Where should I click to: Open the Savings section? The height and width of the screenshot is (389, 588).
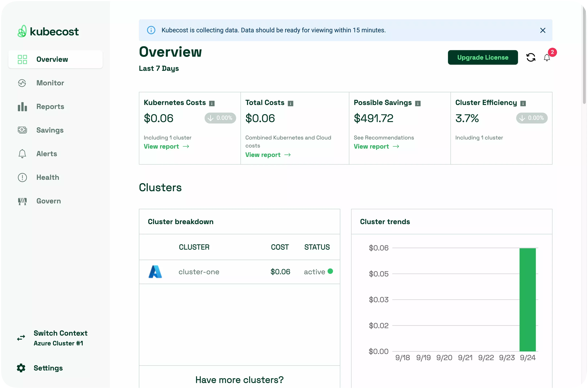pos(50,130)
